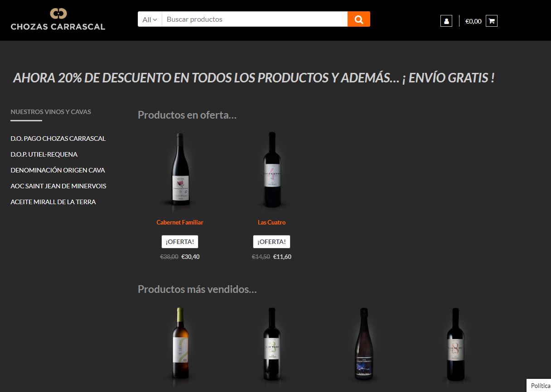Click the Las Cuatro product link
Image resolution: width=551 pixels, height=392 pixels.
click(x=271, y=222)
